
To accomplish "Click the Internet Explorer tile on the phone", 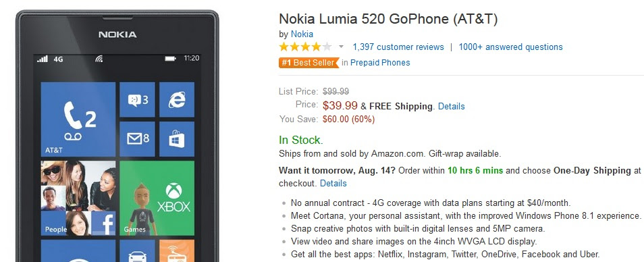I will (x=177, y=99).
